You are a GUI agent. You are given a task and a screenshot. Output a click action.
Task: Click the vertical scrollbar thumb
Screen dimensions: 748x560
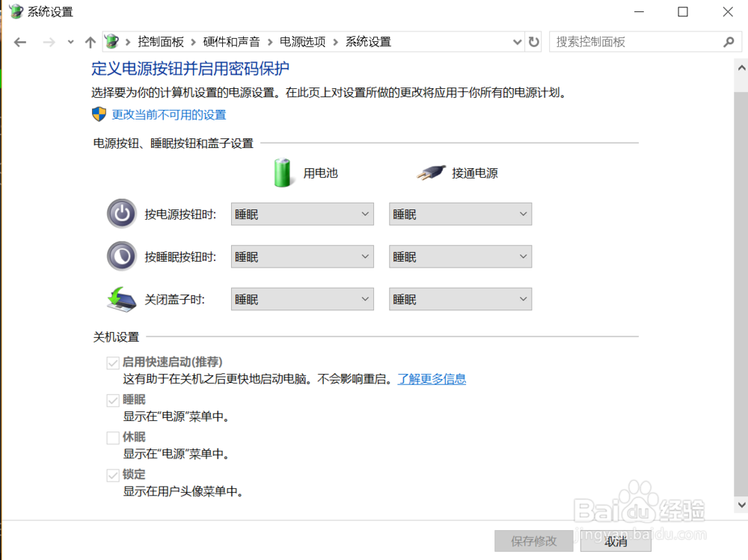pos(741,293)
